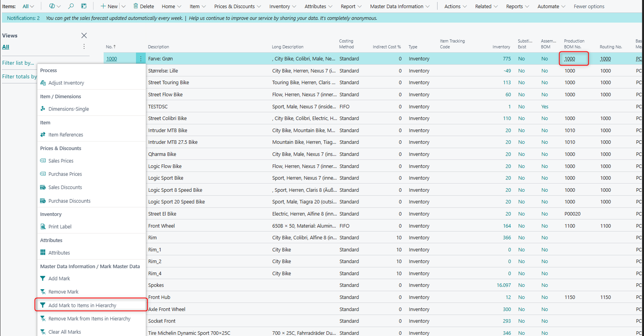Open Sales Discounts from the menu
The height and width of the screenshot is (336, 644).
click(65, 187)
